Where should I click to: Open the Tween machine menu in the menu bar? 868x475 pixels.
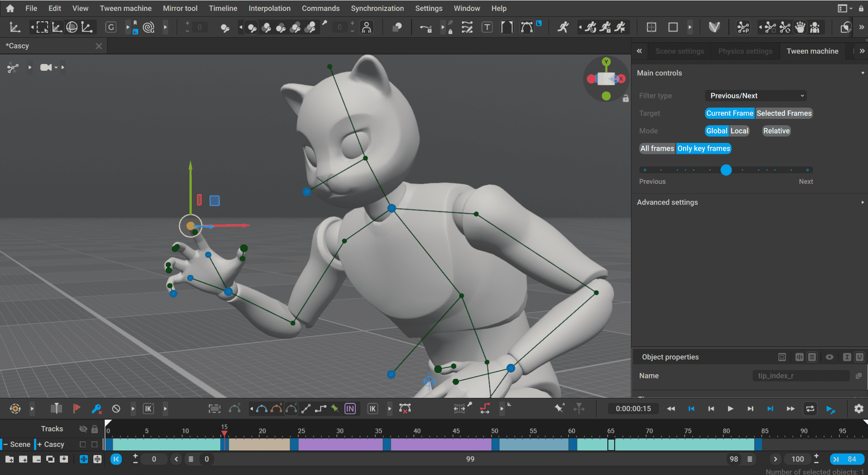(x=126, y=8)
